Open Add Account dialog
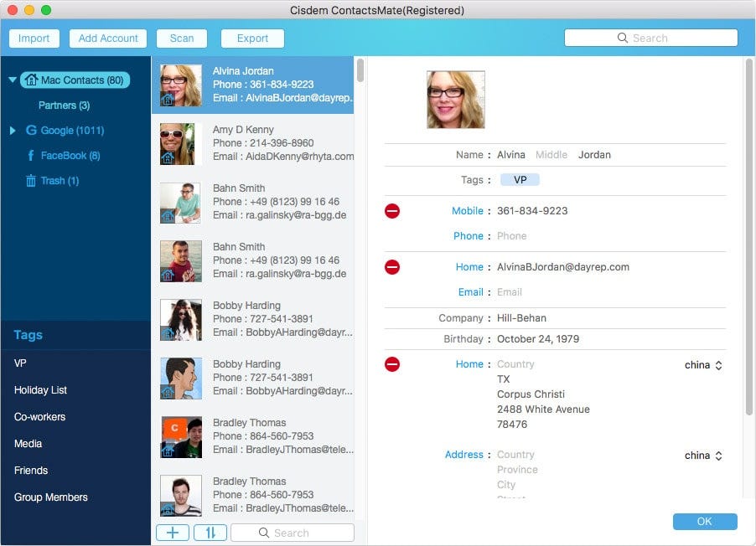Image resolution: width=756 pixels, height=546 pixels. pyautogui.click(x=108, y=38)
